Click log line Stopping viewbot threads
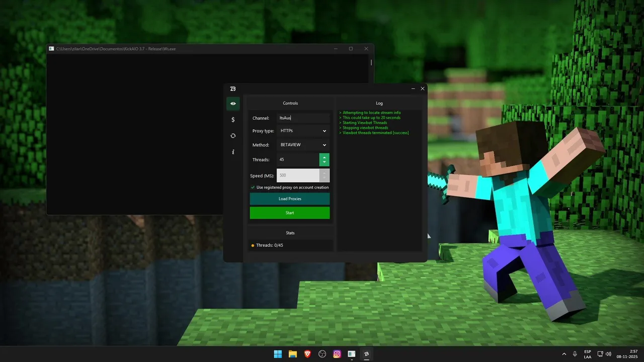The width and height of the screenshot is (644, 362). point(364,128)
